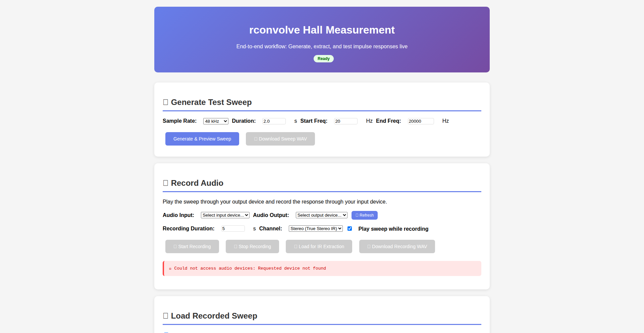Click the Load Recorded Sweep section icon
The height and width of the screenshot is (333, 644).
pyautogui.click(x=165, y=315)
